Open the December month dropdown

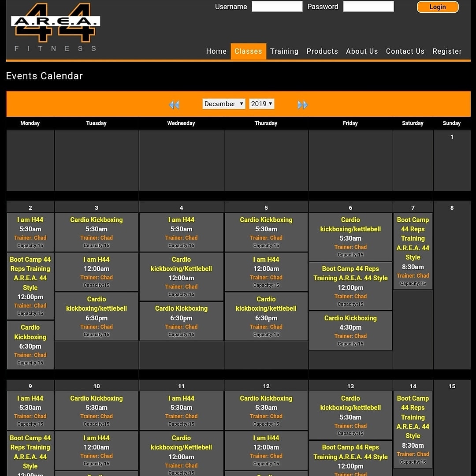224,104
